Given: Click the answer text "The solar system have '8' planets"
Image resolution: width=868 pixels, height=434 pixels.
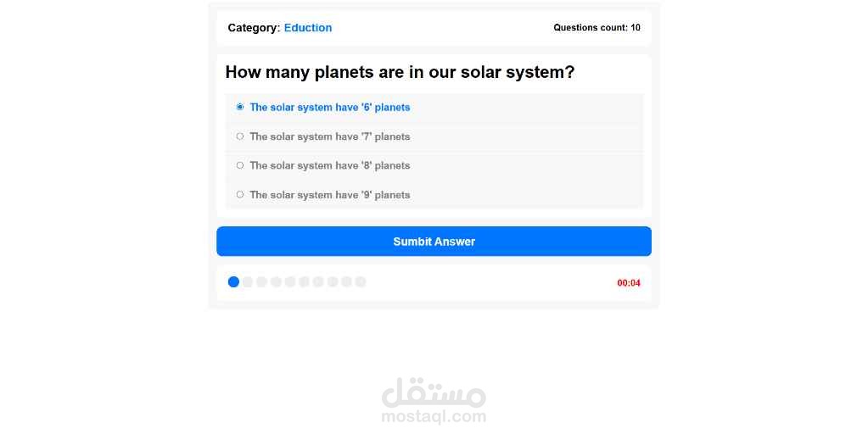Looking at the screenshot, I should (x=330, y=165).
